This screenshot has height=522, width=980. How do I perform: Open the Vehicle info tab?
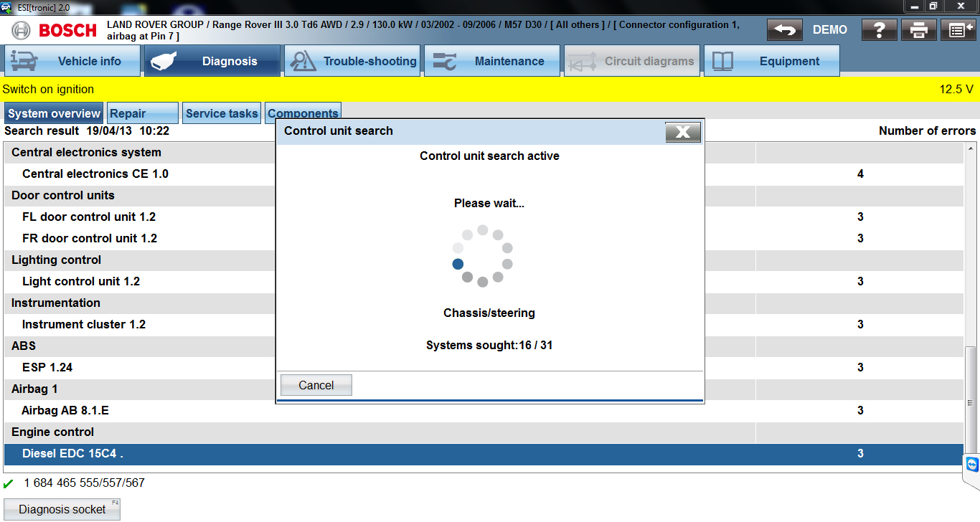[x=72, y=61]
